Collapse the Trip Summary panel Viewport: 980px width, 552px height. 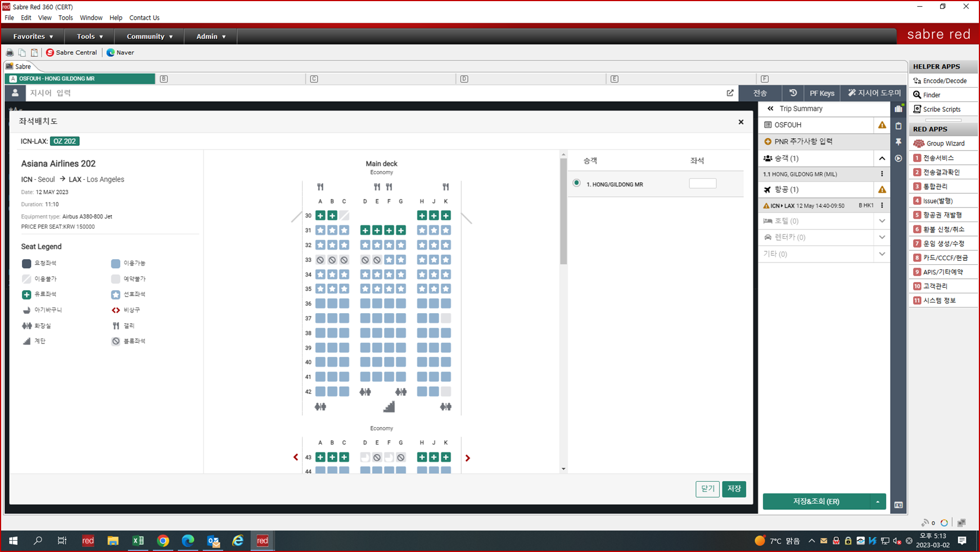770,108
